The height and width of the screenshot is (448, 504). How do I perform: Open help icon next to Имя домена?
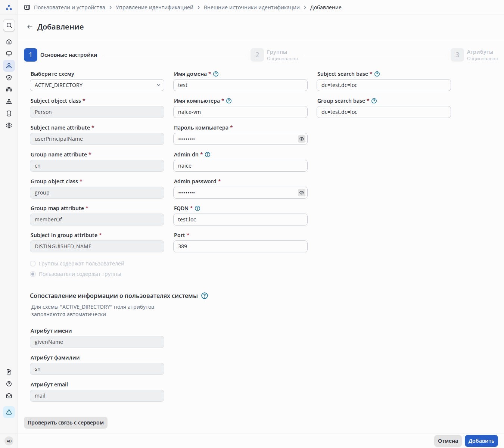(216, 74)
